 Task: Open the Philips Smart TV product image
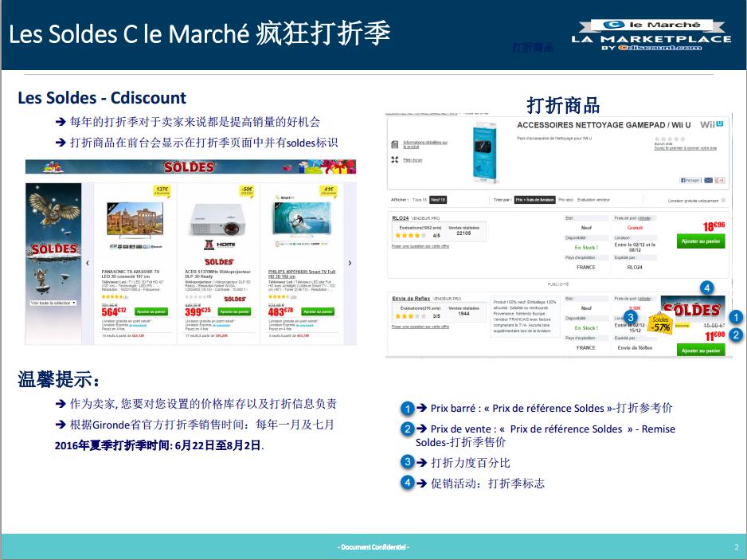tap(302, 218)
